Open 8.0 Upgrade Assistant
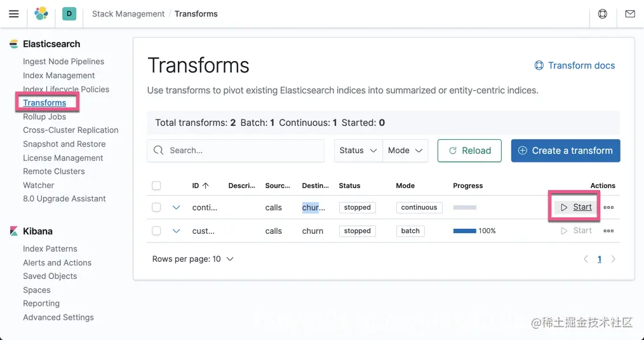This screenshot has width=644, height=340. click(65, 198)
